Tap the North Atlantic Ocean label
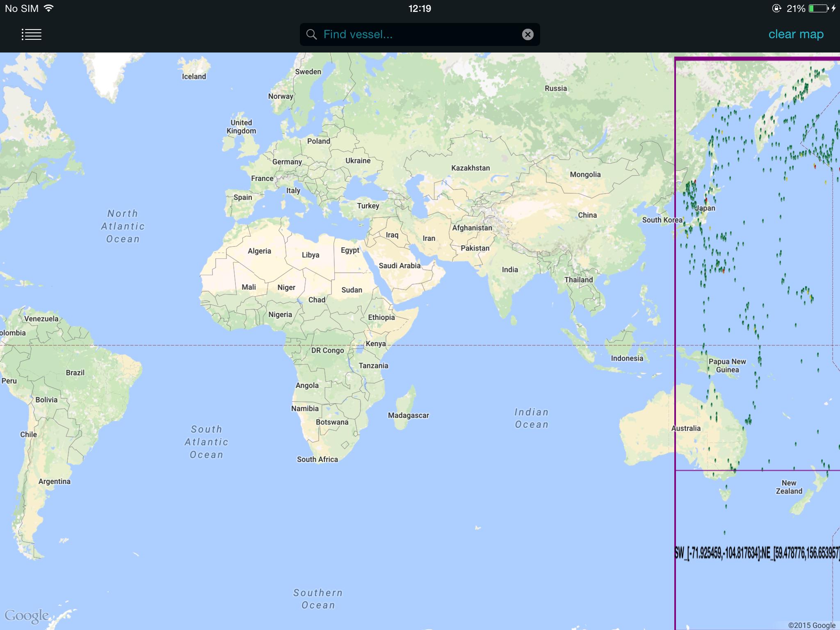This screenshot has height=630, width=840. click(123, 226)
